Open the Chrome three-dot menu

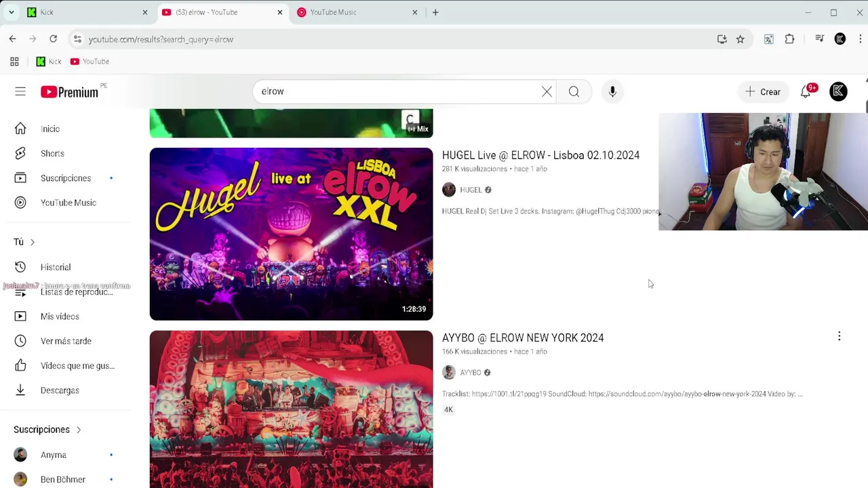(859, 39)
